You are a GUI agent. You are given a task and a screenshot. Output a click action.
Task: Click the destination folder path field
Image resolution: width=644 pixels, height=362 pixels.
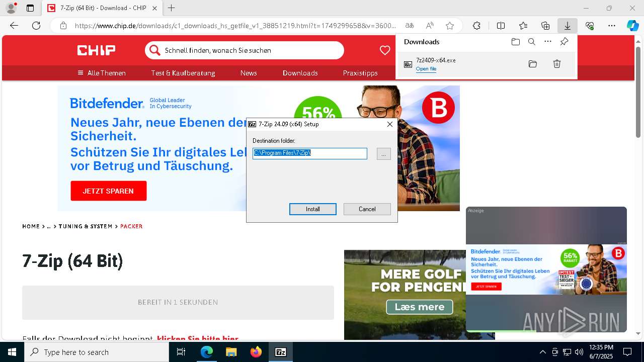point(310,153)
